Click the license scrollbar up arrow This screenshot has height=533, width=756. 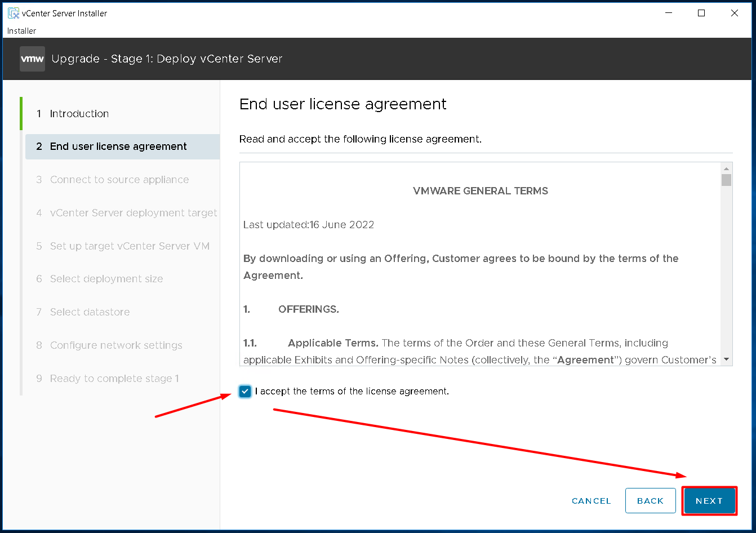(726, 168)
